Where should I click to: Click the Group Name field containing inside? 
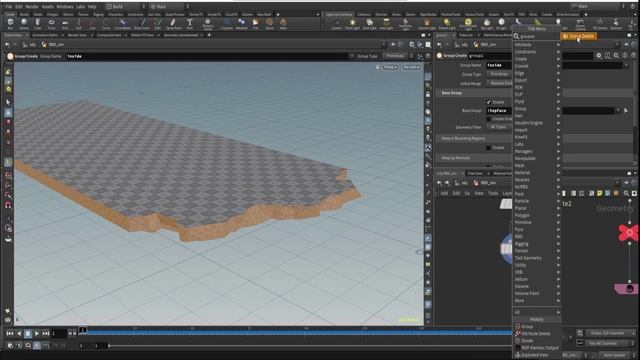(499, 65)
